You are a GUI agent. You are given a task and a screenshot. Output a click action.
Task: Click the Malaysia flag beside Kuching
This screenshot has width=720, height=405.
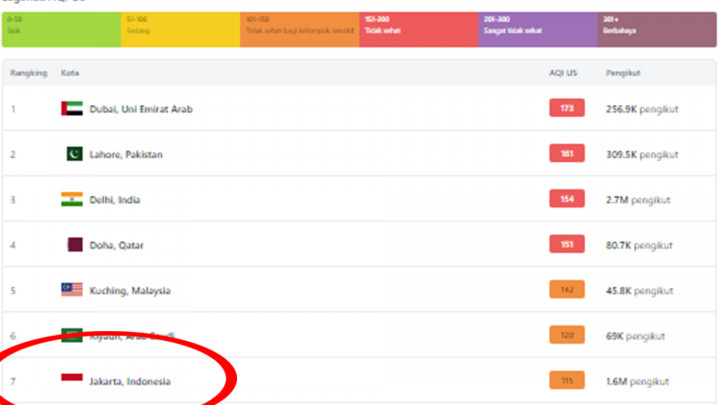(71, 290)
